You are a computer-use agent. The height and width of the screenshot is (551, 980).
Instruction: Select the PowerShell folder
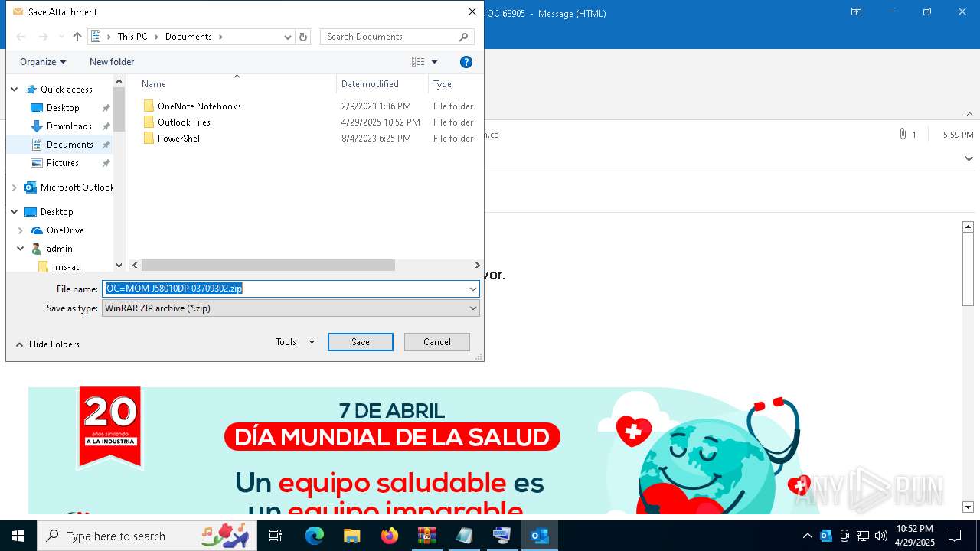tap(180, 139)
